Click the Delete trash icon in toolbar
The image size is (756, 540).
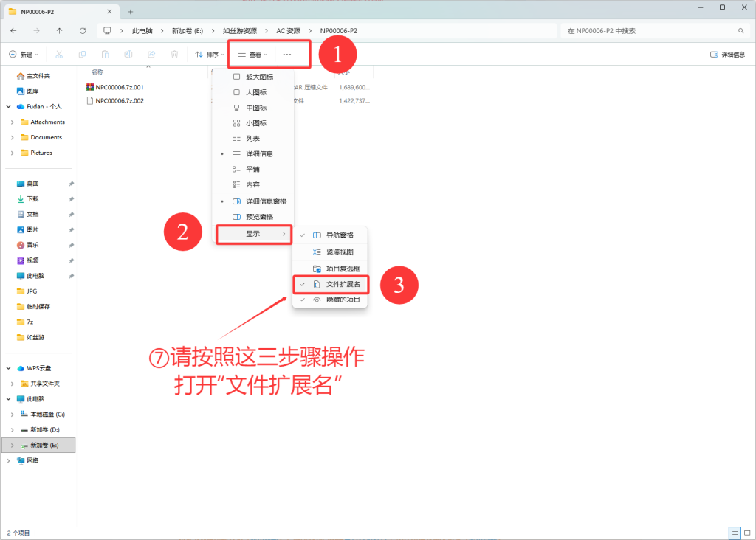[x=174, y=55]
